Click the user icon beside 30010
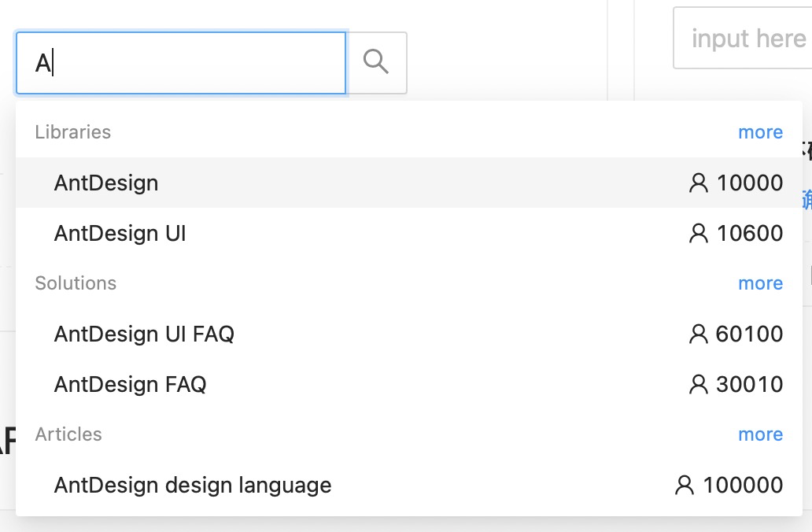 (x=698, y=385)
